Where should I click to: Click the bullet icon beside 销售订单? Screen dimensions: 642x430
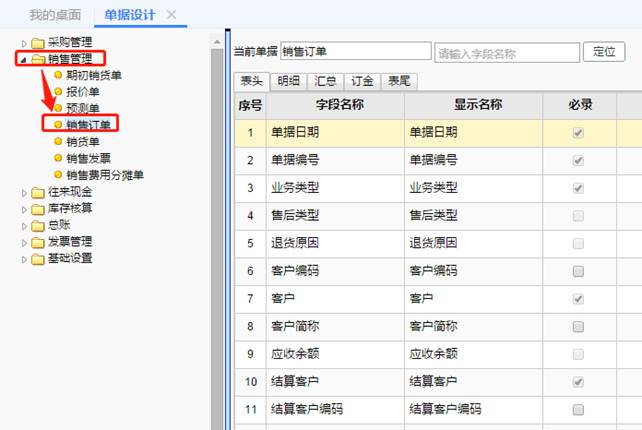57,125
